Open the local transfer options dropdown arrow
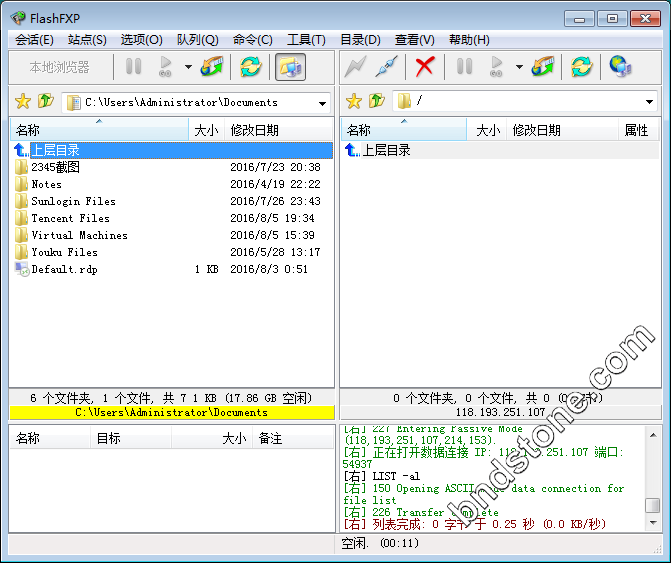This screenshot has width=671, height=563. (x=188, y=67)
